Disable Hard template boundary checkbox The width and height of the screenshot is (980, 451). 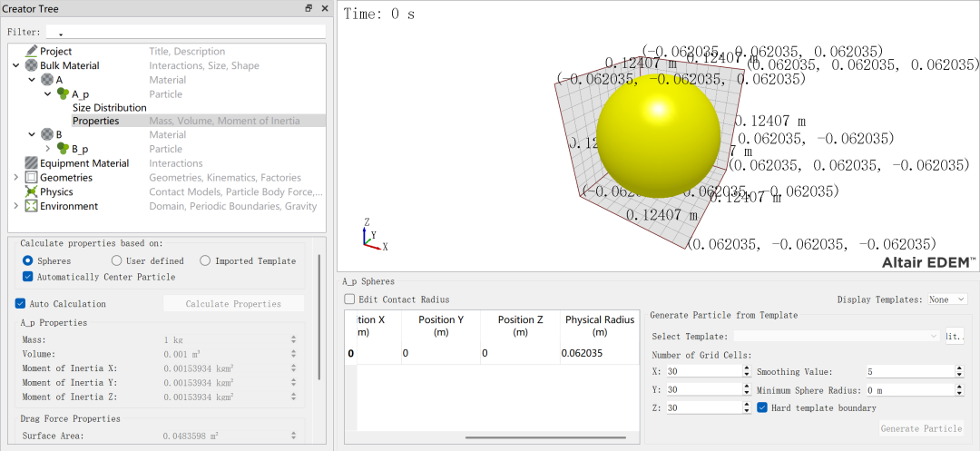click(x=762, y=408)
